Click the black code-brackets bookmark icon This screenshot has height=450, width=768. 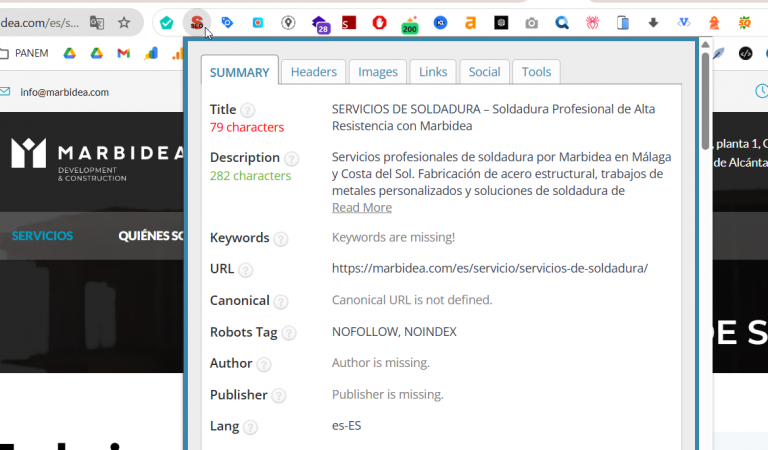tap(745, 53)
